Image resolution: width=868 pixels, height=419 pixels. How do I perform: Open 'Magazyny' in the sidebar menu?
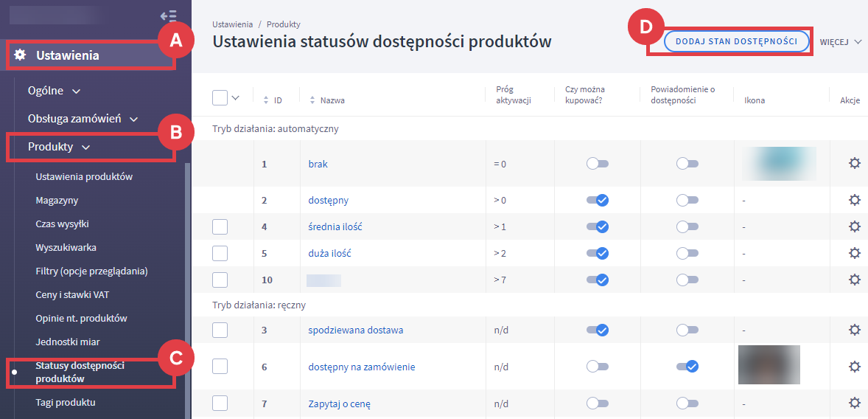tap(57, 200)
